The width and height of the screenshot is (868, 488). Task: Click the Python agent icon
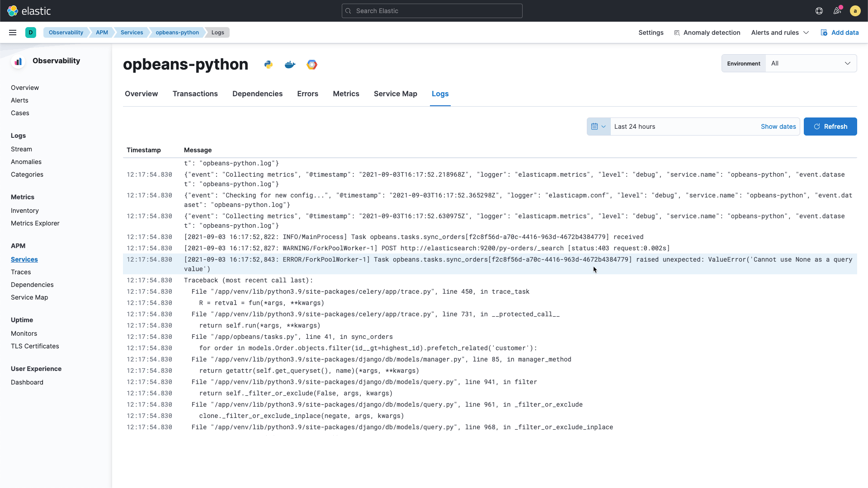pos(269,65)
